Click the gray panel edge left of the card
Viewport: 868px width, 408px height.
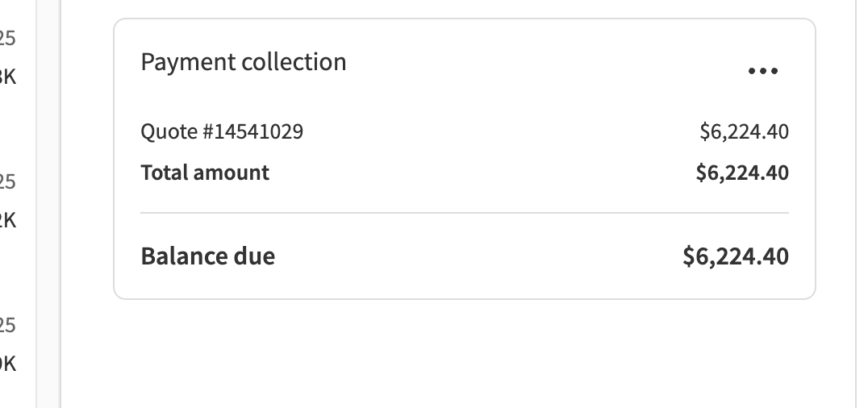click(x=48, y=202)
